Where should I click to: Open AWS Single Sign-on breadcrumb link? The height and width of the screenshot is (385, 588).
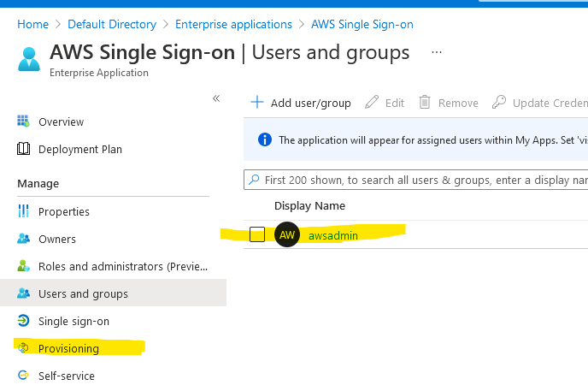coord(362,25)
